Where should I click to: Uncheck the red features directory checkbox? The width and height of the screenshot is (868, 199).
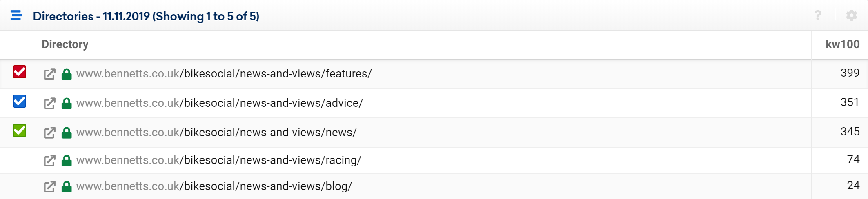tap(20, 72)
